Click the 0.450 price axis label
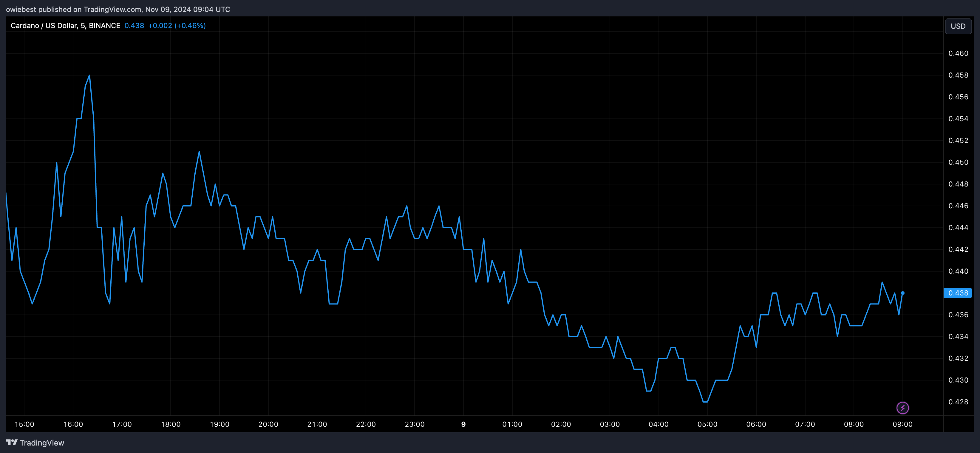Screen dimensions: 980x453 [x=958, y=162]
